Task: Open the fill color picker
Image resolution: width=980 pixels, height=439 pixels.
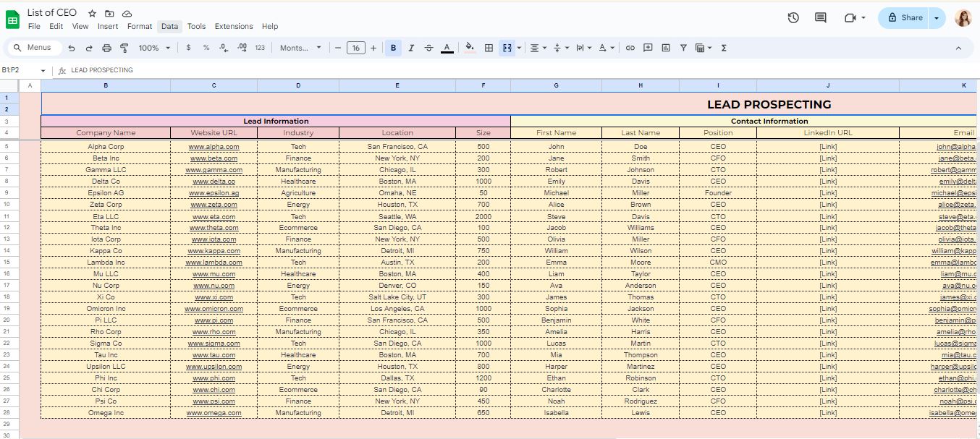Action: pos(470,48)
